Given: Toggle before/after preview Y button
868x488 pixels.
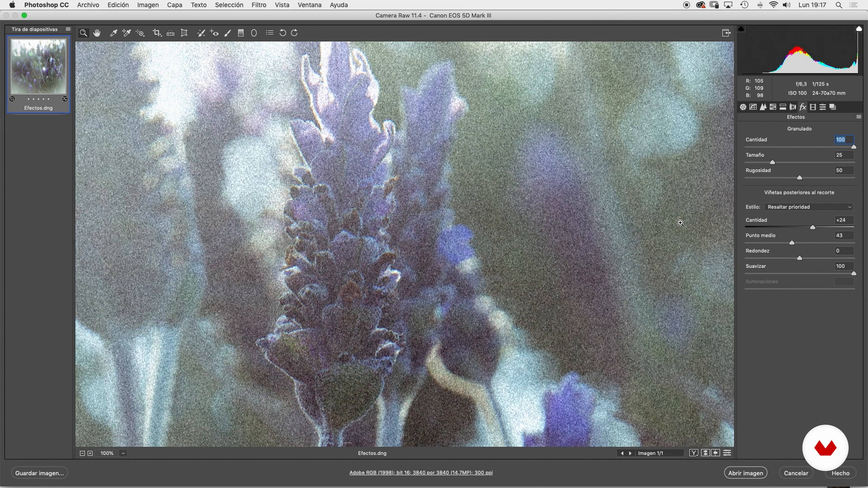Looking at the screenshot, I should click(x=693, y=453).
